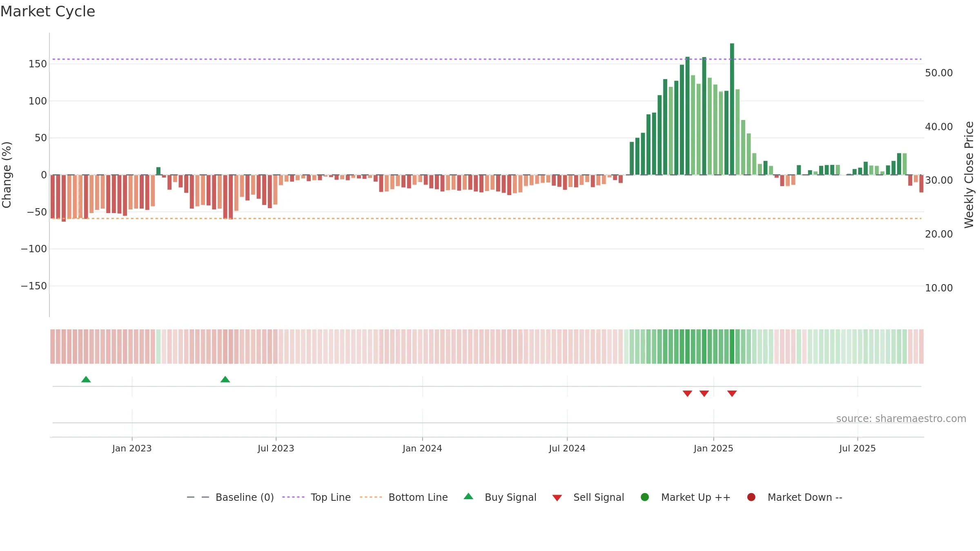Select the second buy signal marker before Jul 2023
This screenshot has width=980, height=551.
[225, 380]
